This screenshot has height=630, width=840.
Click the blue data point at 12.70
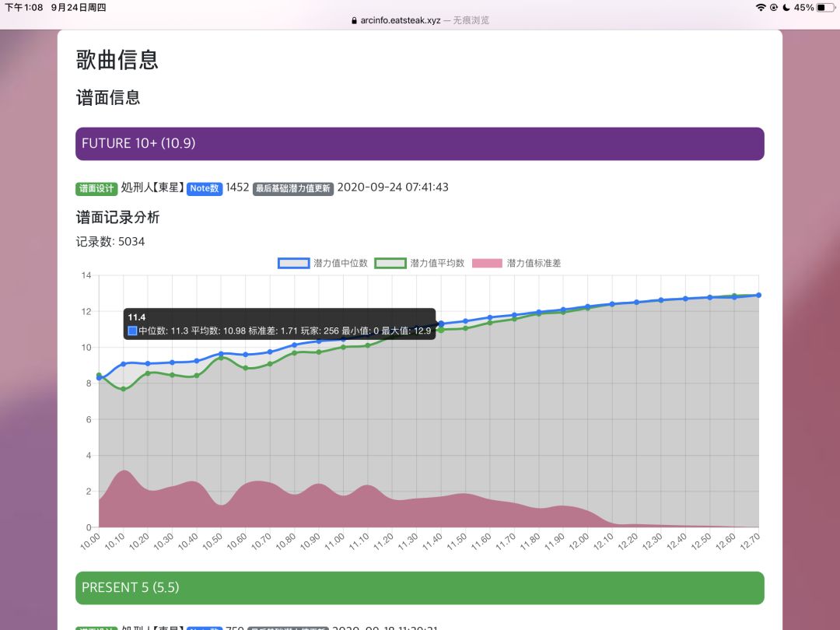point(758,296)
